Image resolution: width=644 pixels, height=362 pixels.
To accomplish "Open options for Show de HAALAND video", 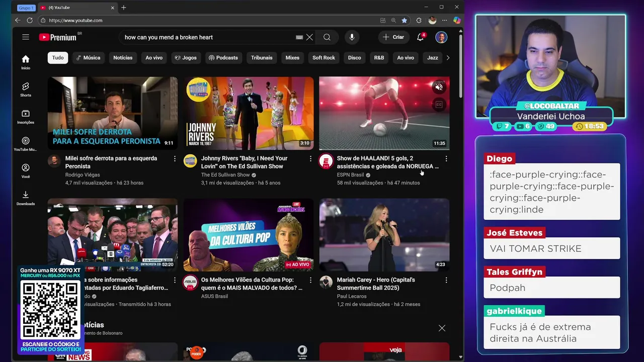I will [x=446, y=158].
